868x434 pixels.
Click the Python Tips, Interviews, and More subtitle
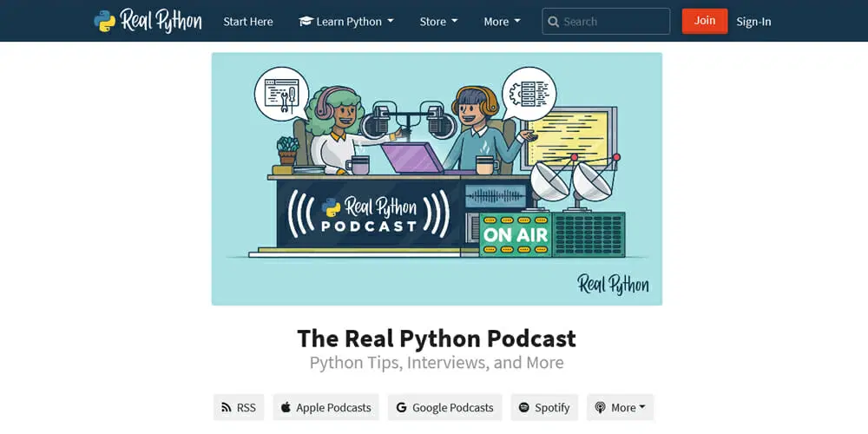[437, 363]
